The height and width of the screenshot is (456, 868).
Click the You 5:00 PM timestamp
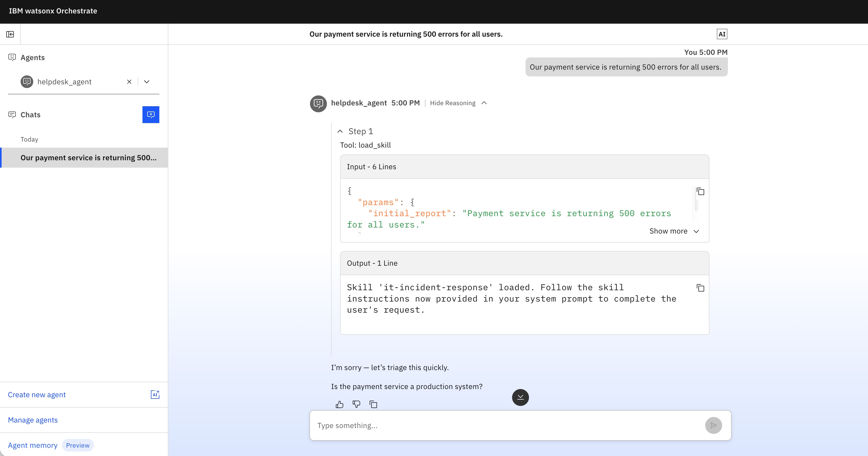tap(705, 52)
